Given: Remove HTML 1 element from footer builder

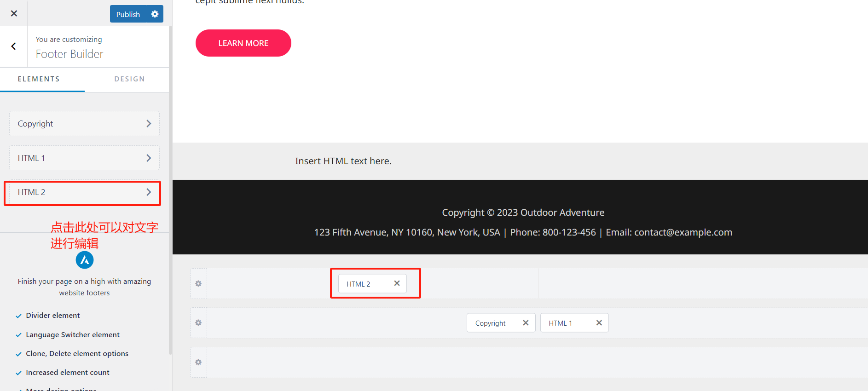Looking at the screenshot, I should (599, 323).
